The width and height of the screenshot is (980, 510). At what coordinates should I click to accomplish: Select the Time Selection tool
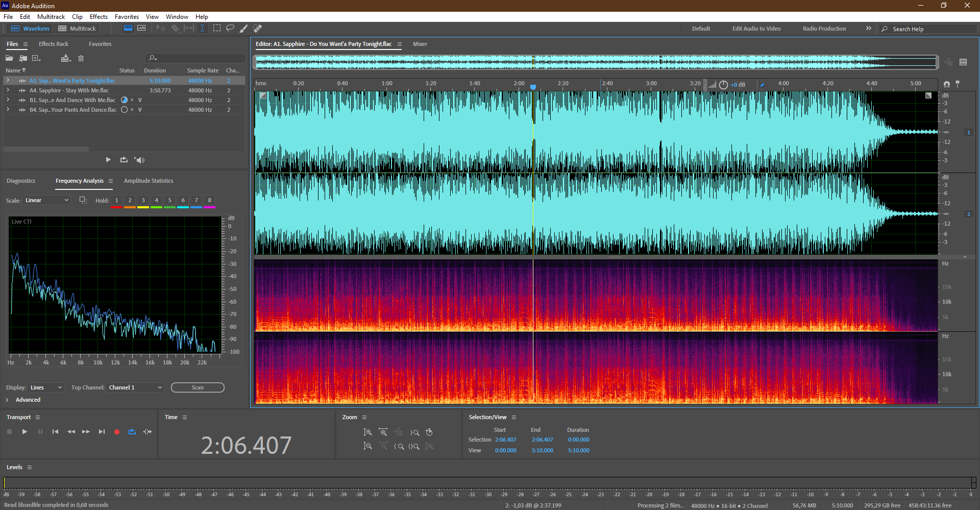(202, 29)
